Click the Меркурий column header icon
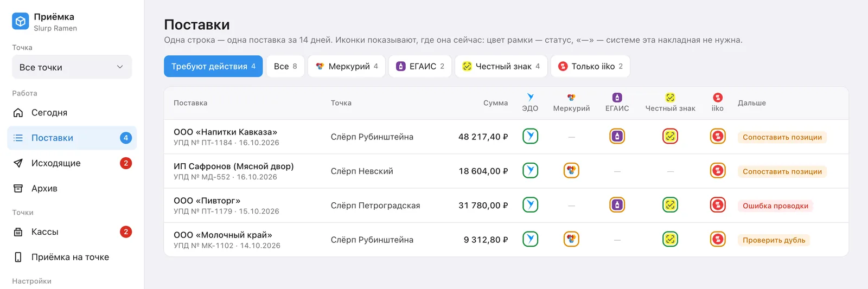 point(571,98)
